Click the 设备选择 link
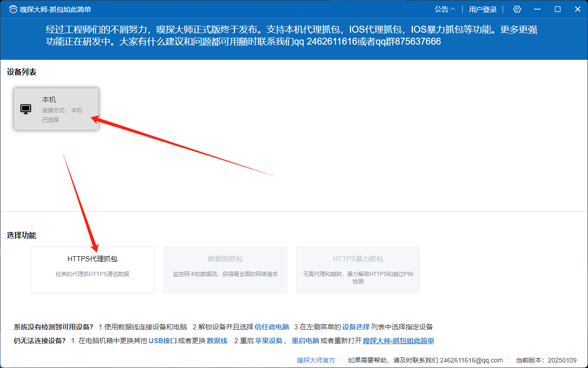Image resolution: width=588 pixels, height=368 pixels. pyautogui.click(x=356, y=327)
